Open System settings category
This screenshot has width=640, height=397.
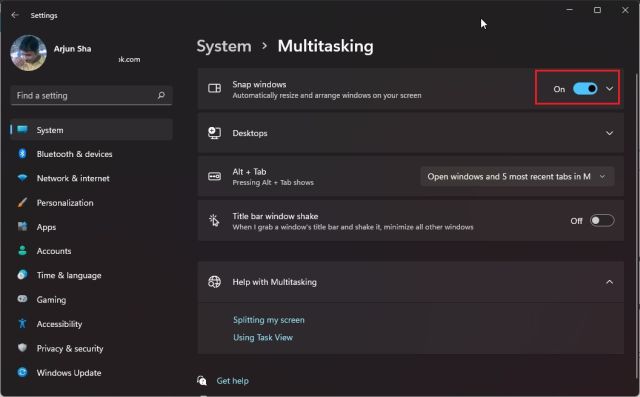pyautogui.click(x=91, y=130)
